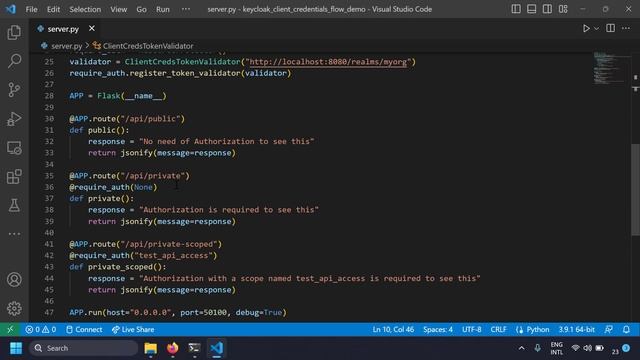Toggle the secondary side bar layout icon

click(x=547, y=9)
